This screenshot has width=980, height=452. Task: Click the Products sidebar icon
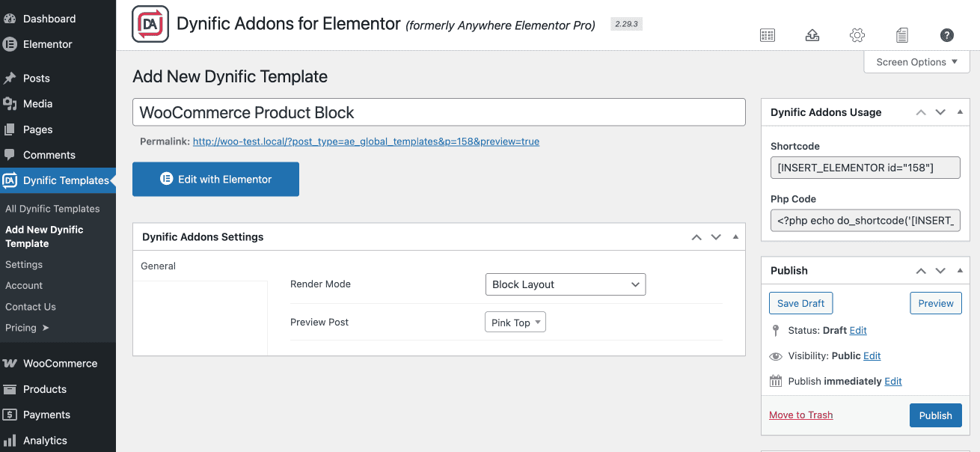point(10,389)
